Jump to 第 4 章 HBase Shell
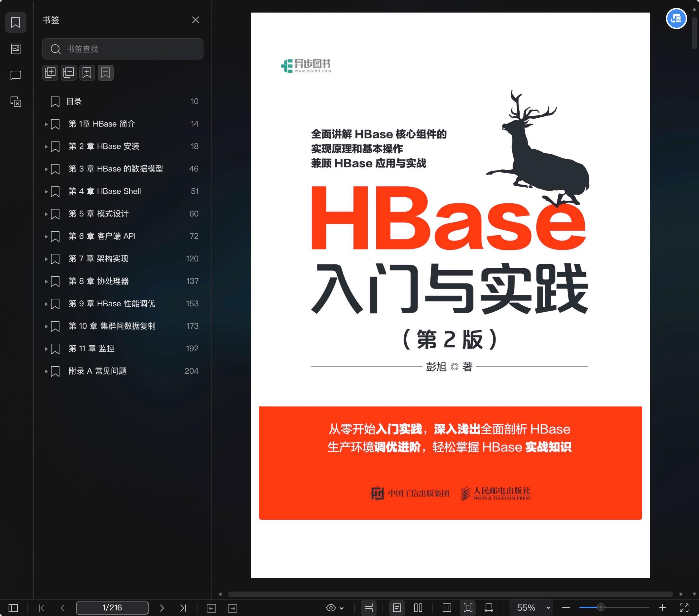Screen dimensions: 699x616 [x=105, y=191]
